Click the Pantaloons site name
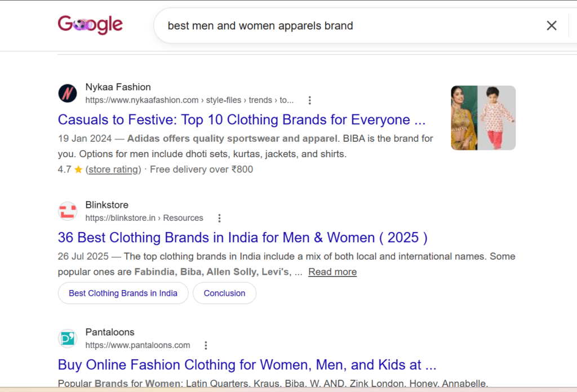Viewport: 577px width, 392px height. [x=110, y=332]
